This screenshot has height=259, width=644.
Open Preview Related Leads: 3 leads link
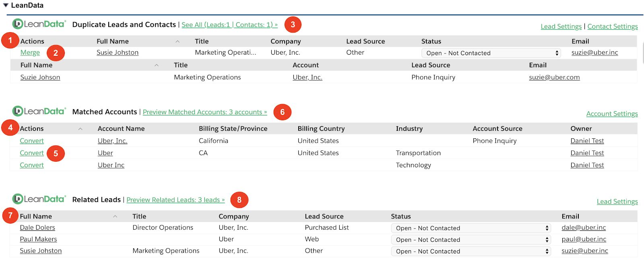click(175, 200)
